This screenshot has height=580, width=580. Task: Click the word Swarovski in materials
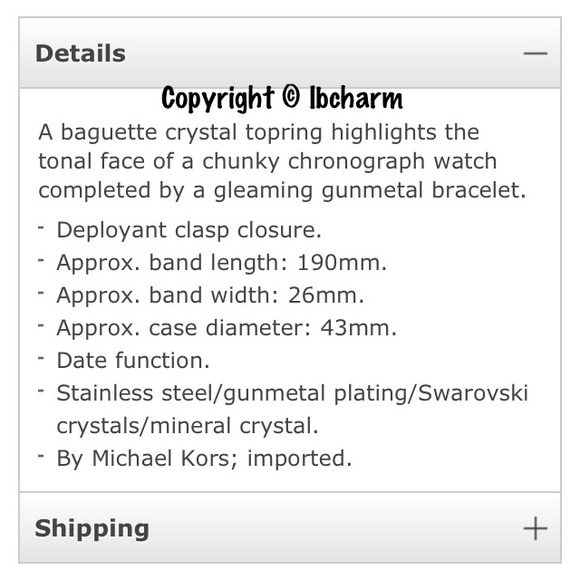[473, 392]
